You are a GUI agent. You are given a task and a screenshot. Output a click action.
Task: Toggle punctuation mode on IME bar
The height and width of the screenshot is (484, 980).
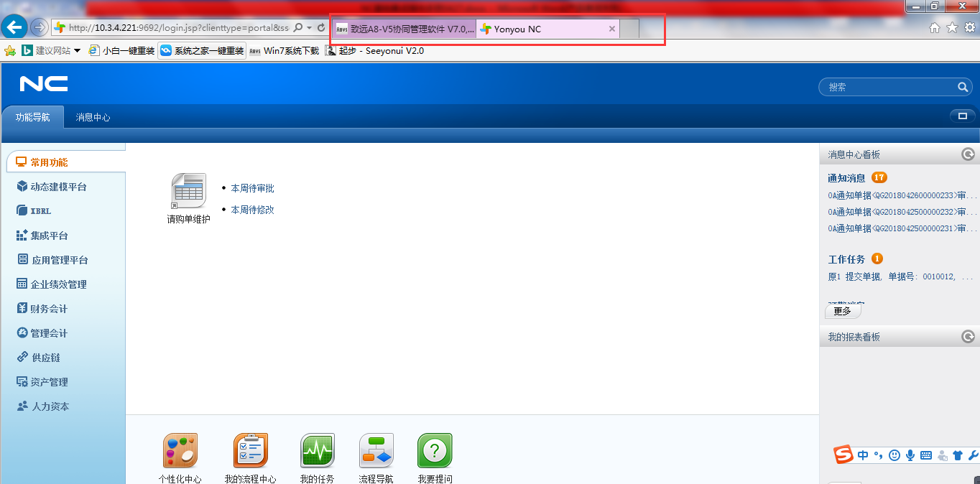tap(879, 455)
